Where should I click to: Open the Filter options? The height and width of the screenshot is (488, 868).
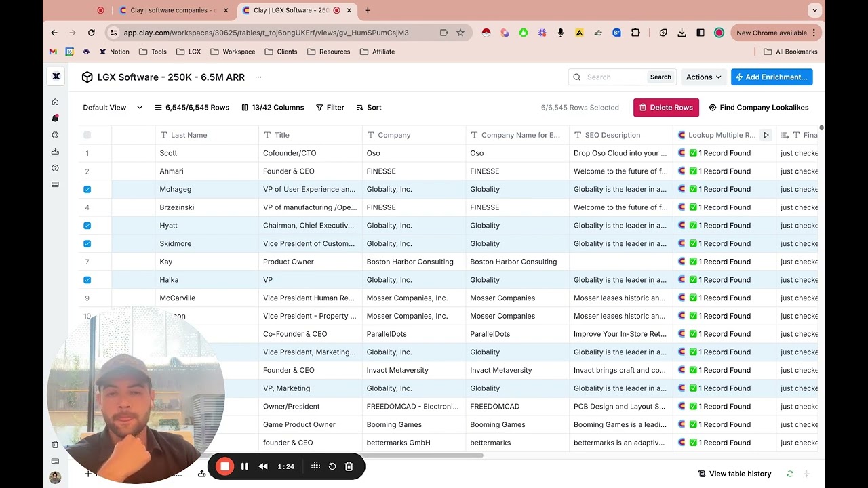coord(330,107)
